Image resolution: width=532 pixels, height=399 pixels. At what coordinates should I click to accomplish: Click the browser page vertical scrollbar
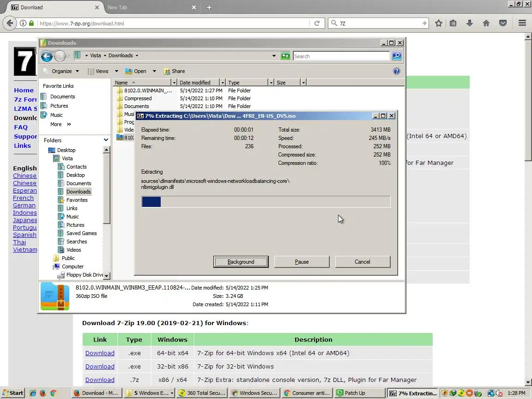tap(528, 209)
